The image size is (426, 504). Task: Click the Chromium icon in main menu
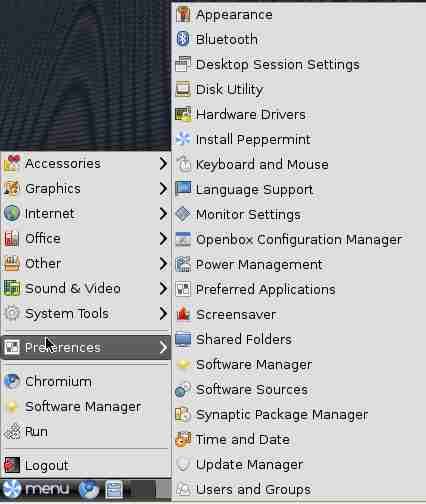(12, 382)
